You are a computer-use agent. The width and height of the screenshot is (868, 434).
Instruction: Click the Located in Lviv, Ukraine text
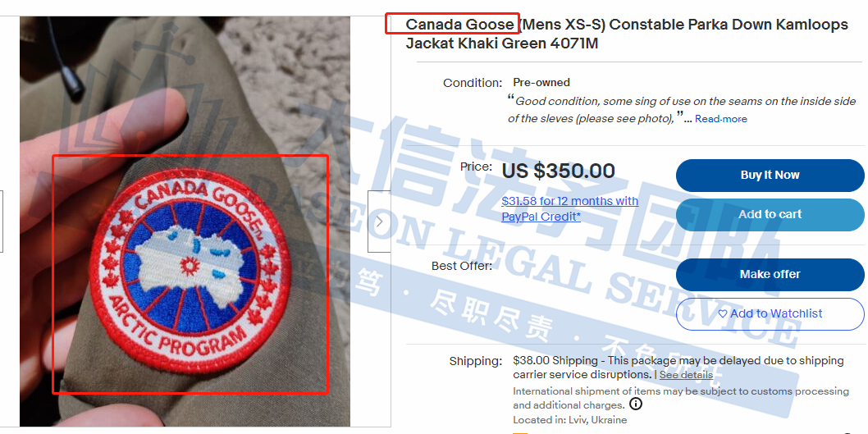(x=569, y=419)
